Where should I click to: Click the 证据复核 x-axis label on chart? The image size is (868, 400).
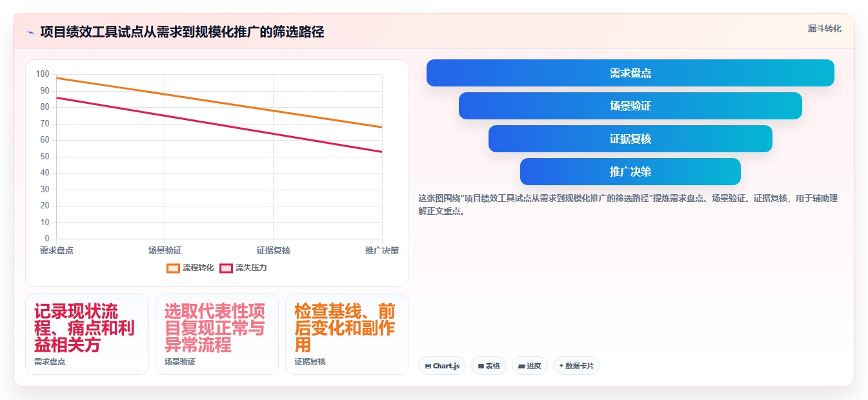click(274, 250)
